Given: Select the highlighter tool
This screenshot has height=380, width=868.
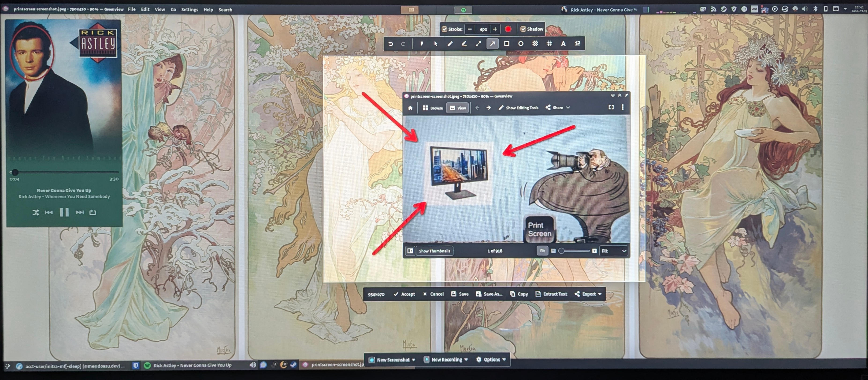Looking at the screenshot, I should (x=464, y=44).
